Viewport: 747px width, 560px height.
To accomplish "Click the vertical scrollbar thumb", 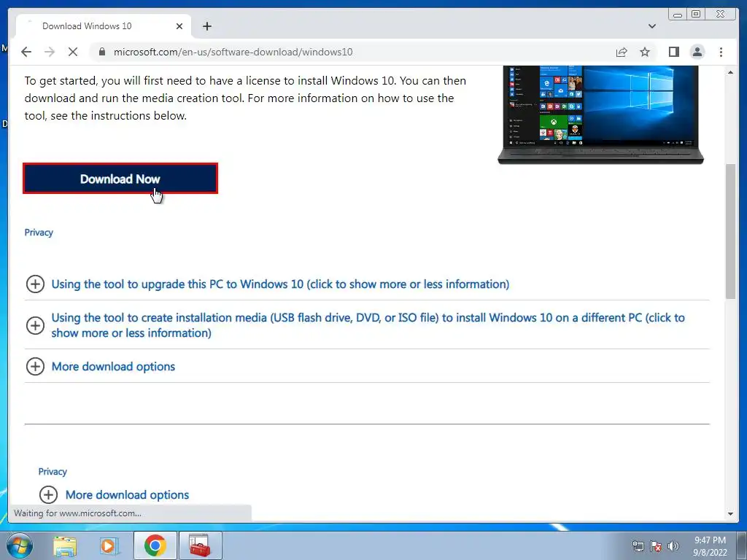I will pos(730,231).
